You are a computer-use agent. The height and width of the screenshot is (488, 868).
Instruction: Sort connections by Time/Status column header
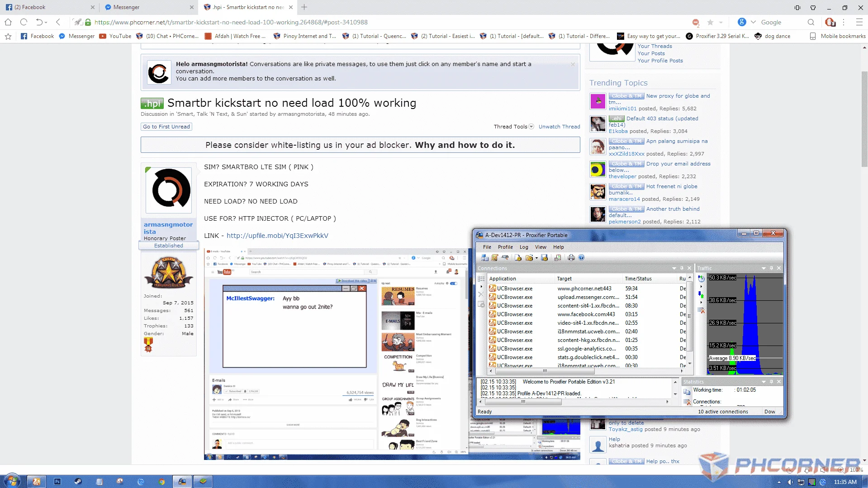click(x=650, y=279)
